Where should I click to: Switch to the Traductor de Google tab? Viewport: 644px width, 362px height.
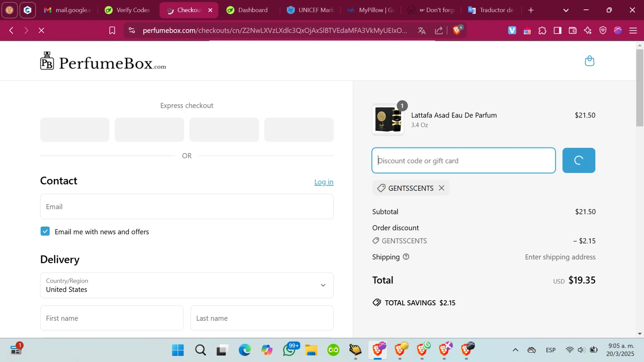(492, 10)
